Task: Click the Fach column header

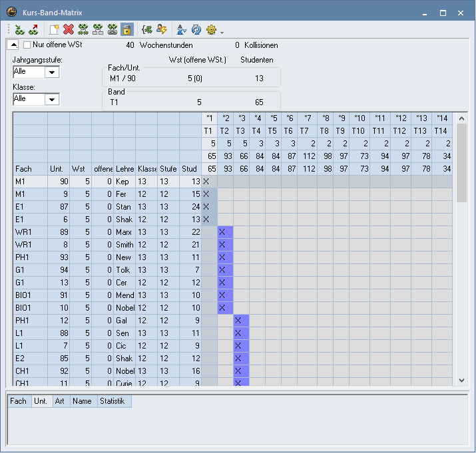Action: coord(31,169)
